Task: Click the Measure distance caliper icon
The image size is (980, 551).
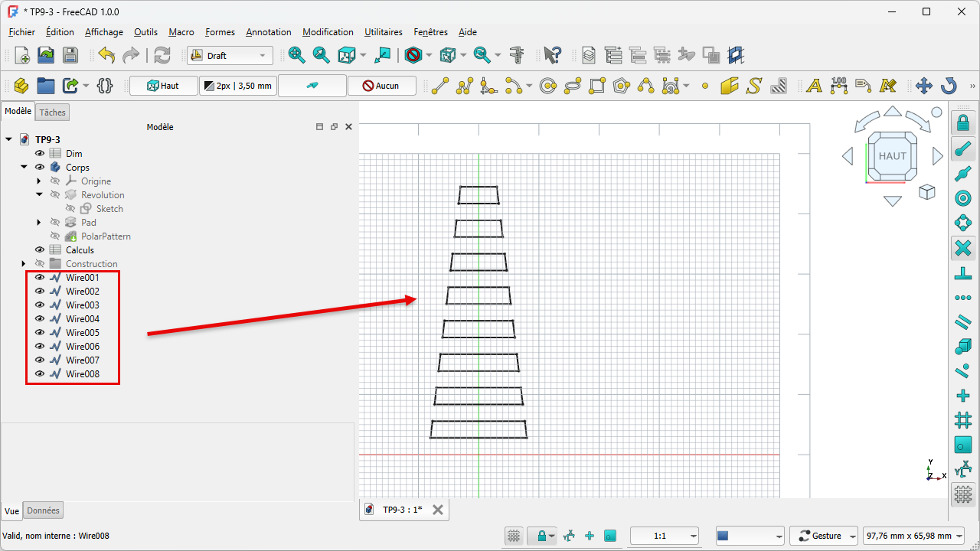Action: coord(517,55)
